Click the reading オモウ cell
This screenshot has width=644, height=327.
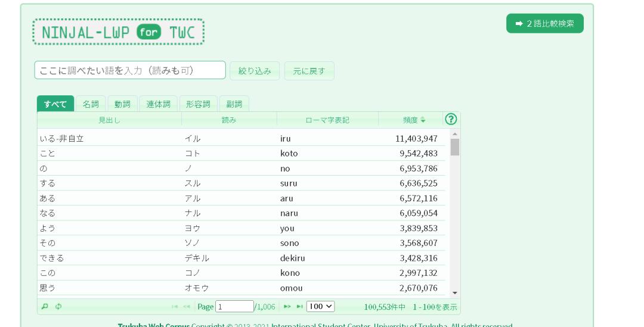click(x=197, y=288)
